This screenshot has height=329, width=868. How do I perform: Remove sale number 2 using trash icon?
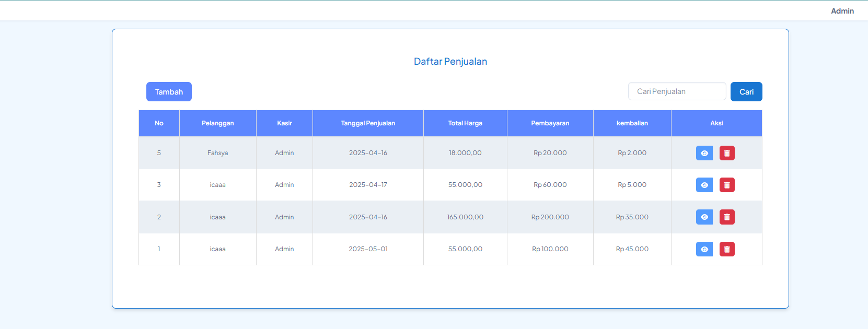point(727,217)
